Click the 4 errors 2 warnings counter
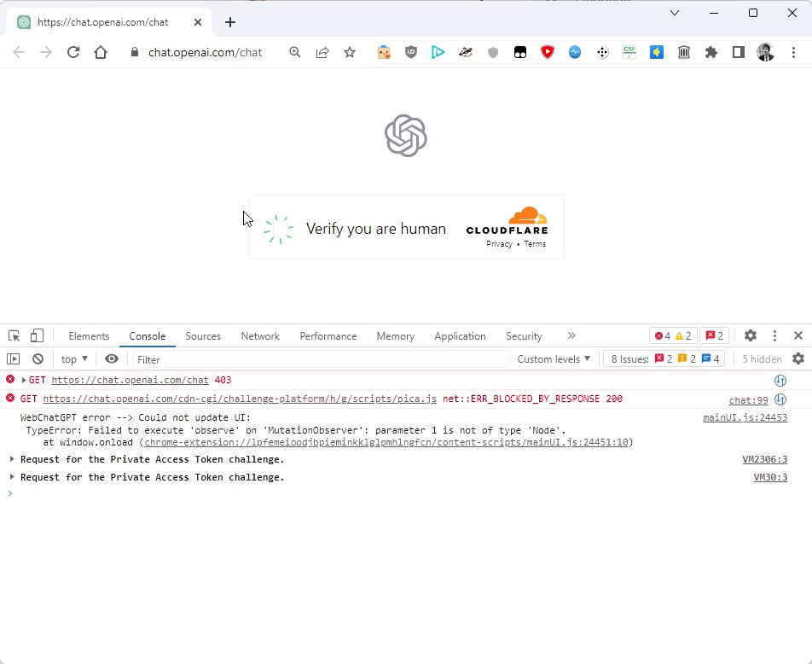The image size is (812, 664). coord(673,336)
